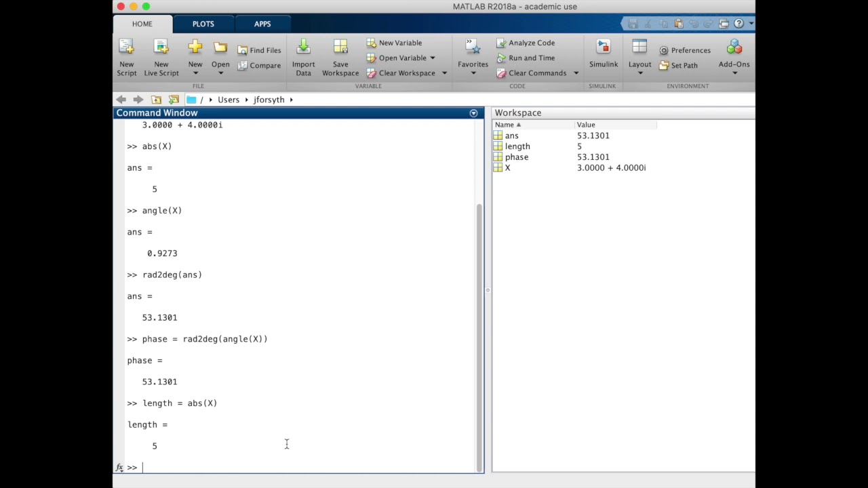Click Clear Workspace

401,73
